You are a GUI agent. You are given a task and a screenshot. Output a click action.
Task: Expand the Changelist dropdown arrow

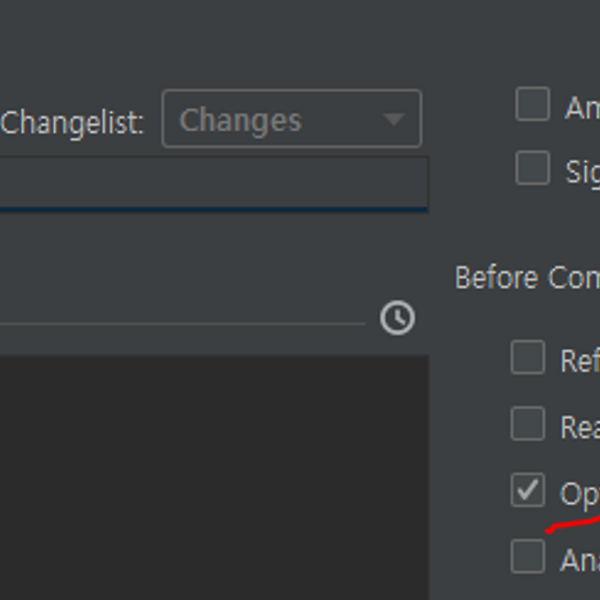(x=394, y=120)
